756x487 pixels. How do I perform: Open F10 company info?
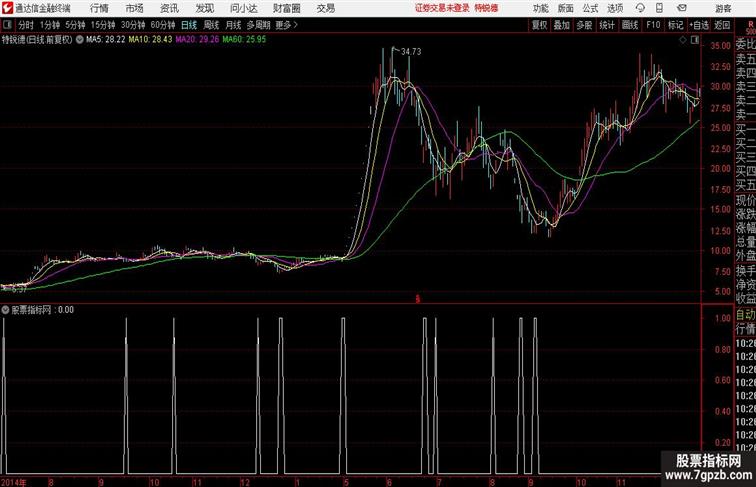653,25
